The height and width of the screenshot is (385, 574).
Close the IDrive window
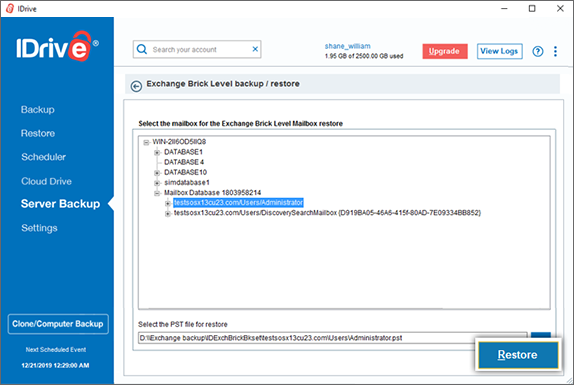click(560, 8)
